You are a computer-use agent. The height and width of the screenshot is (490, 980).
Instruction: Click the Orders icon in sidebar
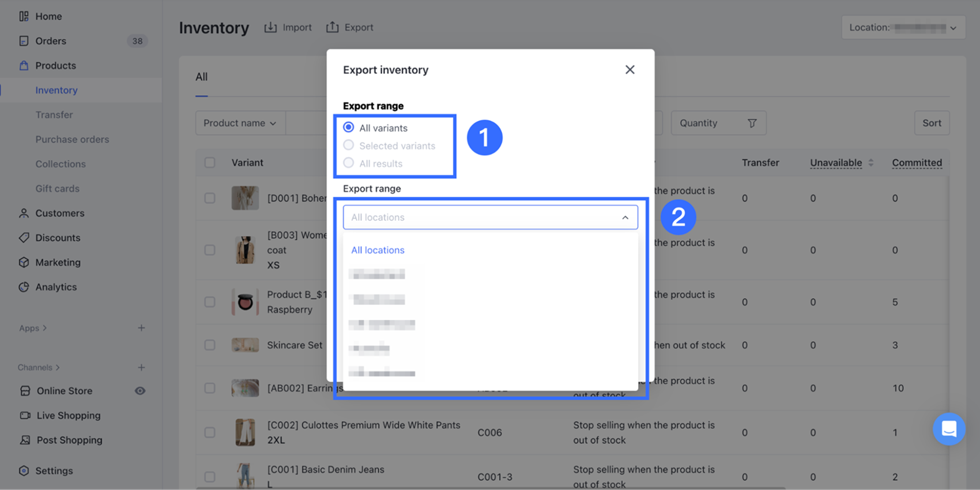click(24, 41)
